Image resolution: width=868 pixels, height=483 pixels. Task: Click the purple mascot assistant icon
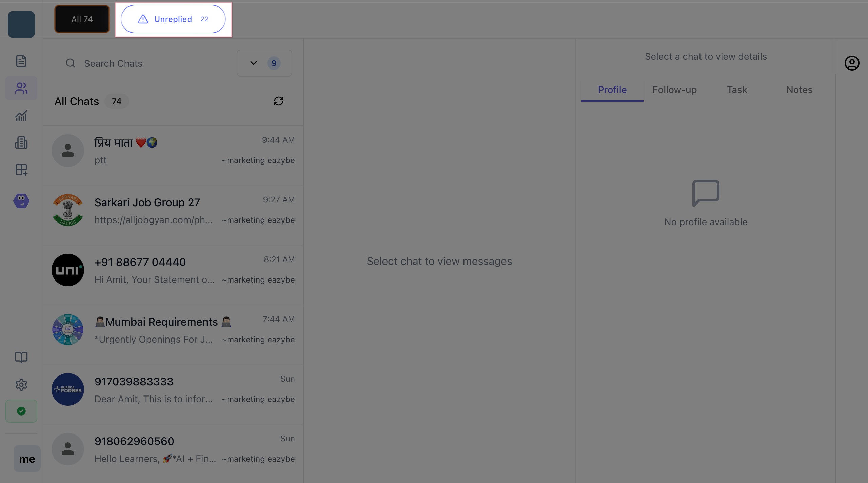point(21,201)
